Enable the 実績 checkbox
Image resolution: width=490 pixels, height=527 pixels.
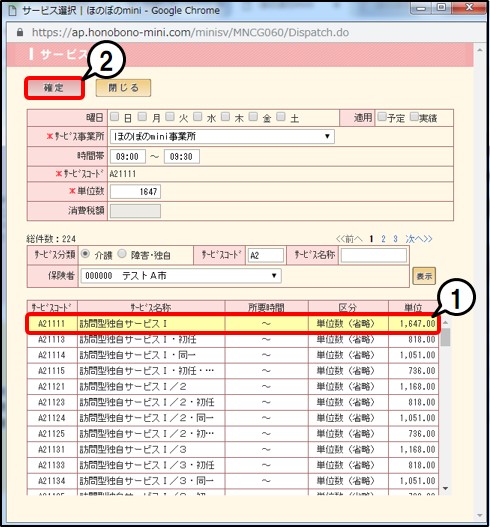414,117
